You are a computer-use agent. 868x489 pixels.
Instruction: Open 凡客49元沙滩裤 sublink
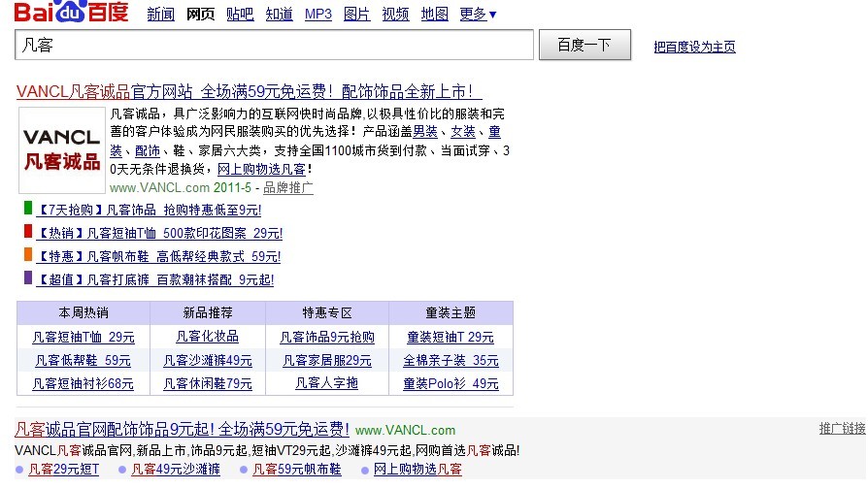[176, 470]
